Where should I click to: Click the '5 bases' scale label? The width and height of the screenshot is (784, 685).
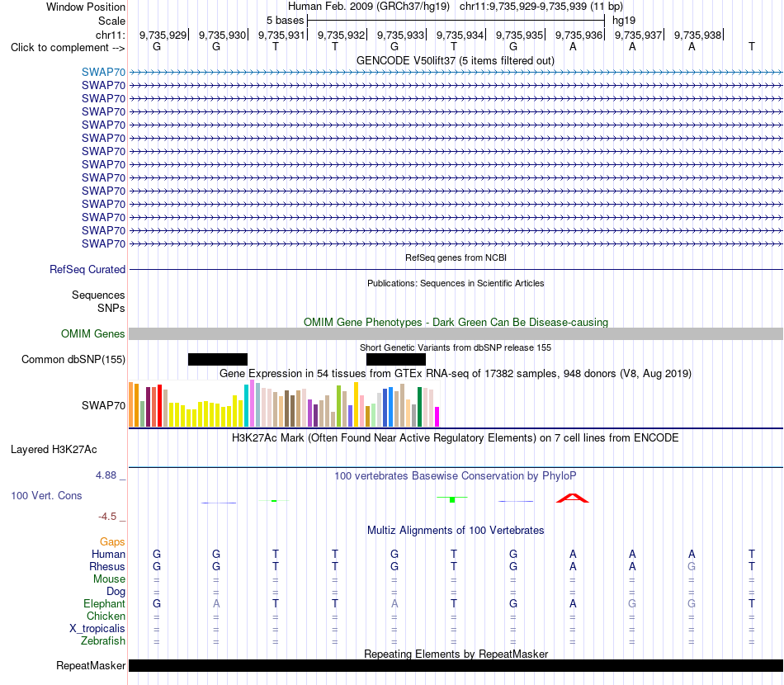click(285, 21)
